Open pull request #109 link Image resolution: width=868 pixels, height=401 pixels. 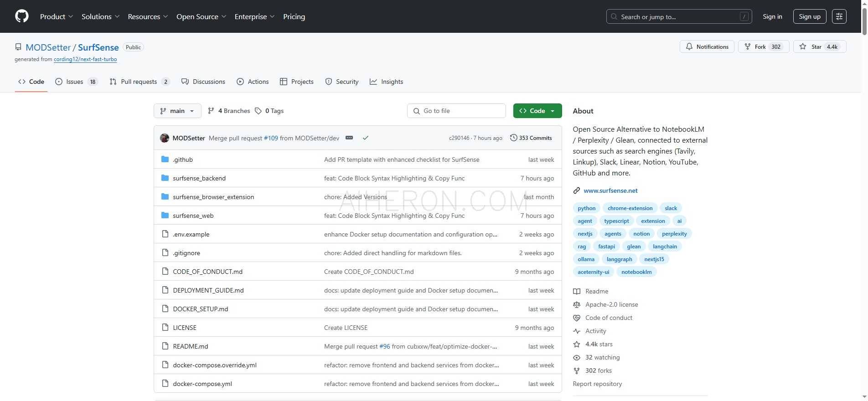pyautogui.click(x=271, y=138)
